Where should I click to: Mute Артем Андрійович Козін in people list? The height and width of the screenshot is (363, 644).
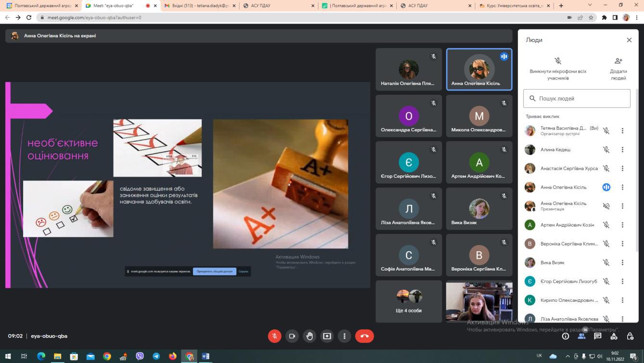coord(606,225)
